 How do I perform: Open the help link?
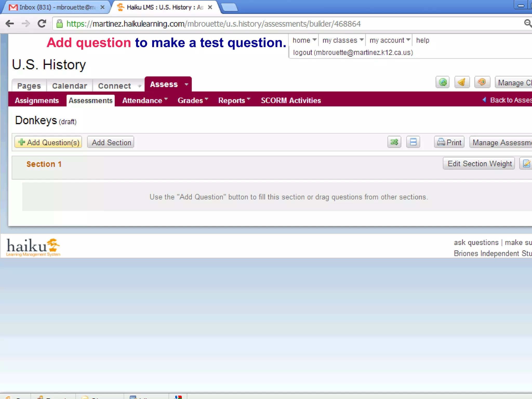coord(423,40)
